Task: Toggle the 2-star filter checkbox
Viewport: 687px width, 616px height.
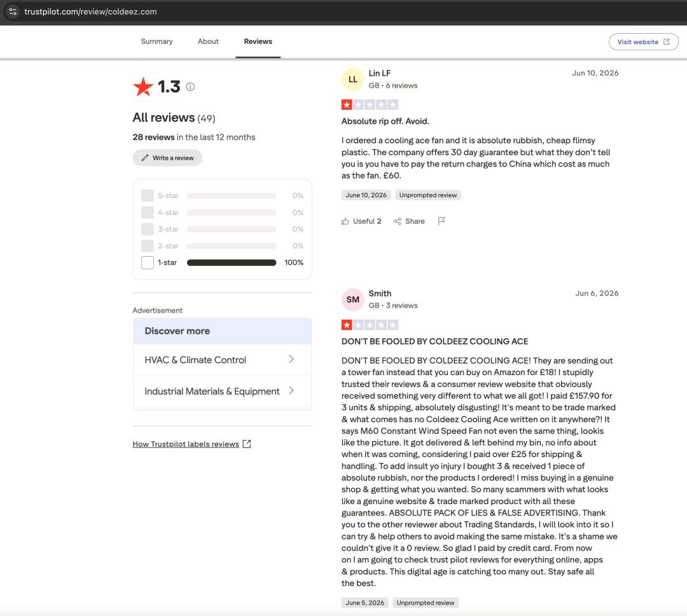Action: click(148, 245)
